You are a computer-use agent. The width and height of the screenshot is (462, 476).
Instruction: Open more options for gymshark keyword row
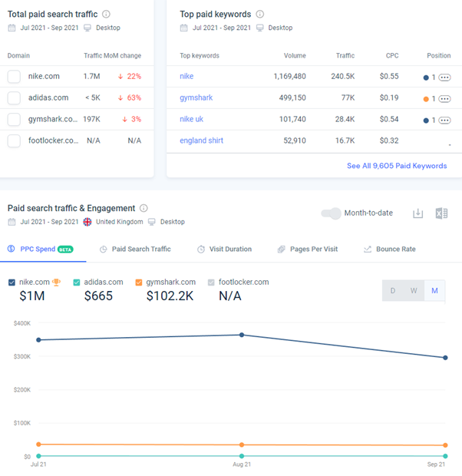point(444,99)
